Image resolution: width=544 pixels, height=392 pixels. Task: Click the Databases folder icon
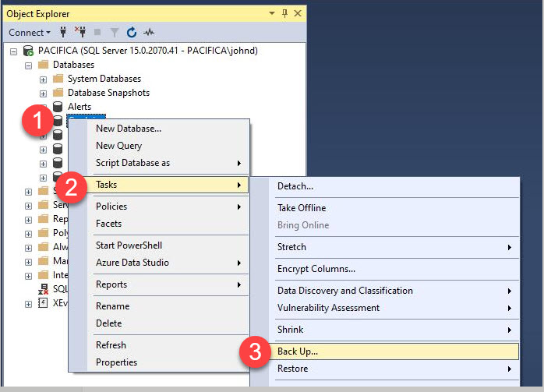coord(43,65)
